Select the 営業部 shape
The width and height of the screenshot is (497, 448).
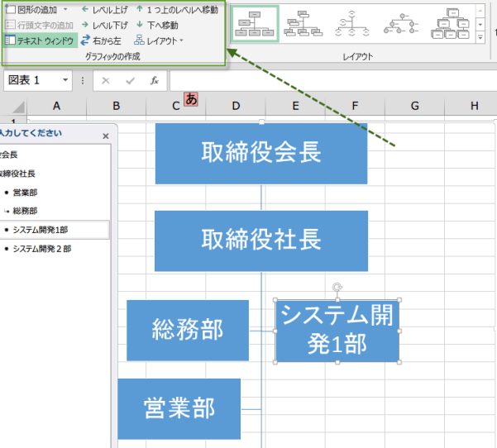(x=179, y=408)
